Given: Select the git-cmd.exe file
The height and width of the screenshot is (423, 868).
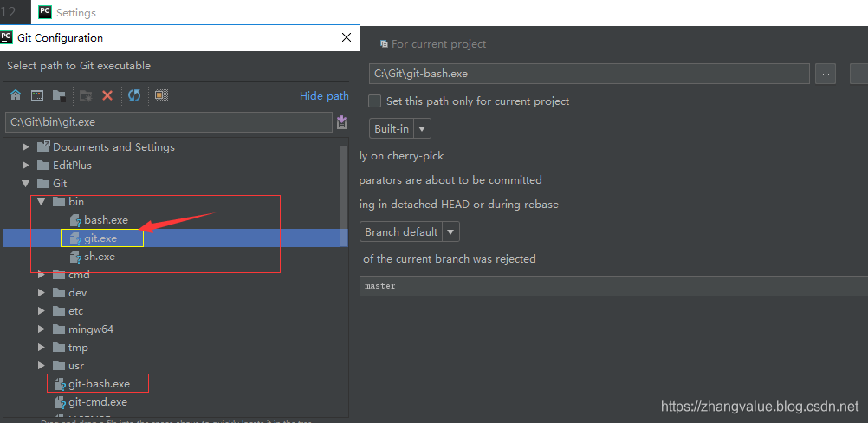Looking at the screenshot, I should click(91, 401).
